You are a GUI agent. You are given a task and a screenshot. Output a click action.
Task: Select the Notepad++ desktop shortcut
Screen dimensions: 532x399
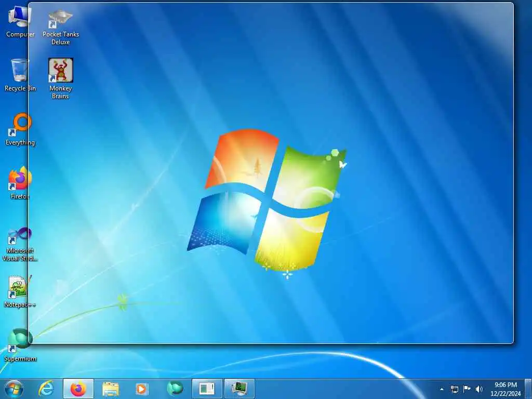point(20,291)
